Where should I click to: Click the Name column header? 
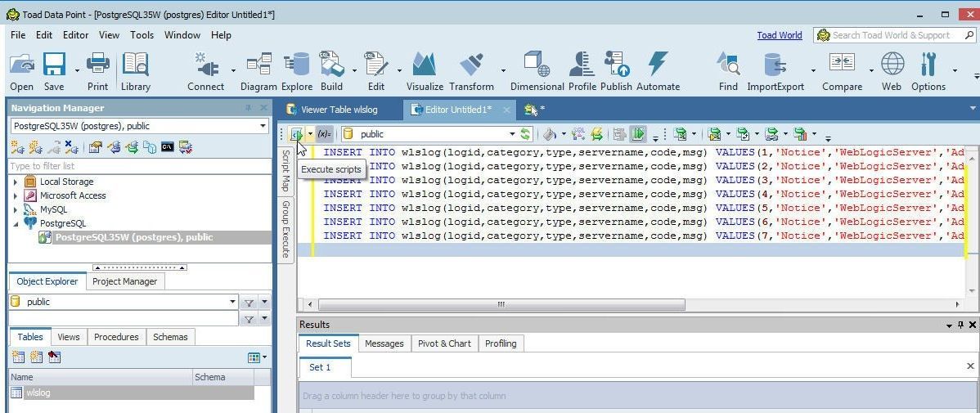(101, 377)
